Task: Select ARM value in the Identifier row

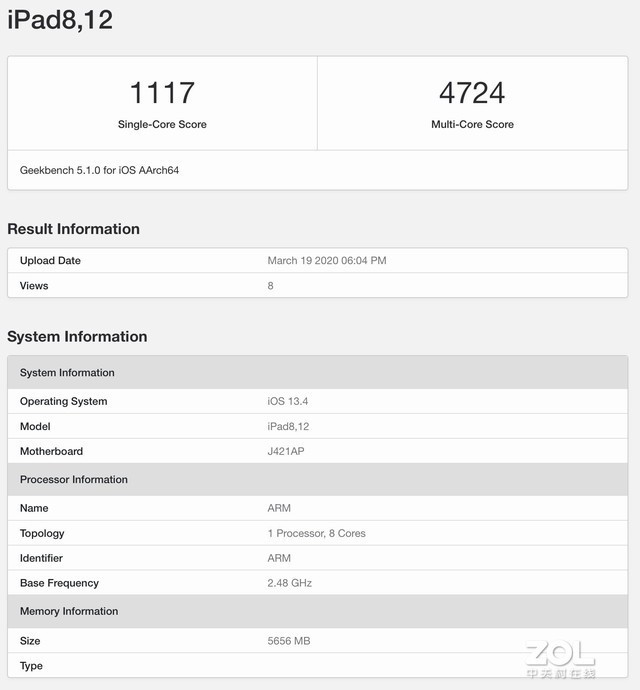Action: click(x=279, y=558)
